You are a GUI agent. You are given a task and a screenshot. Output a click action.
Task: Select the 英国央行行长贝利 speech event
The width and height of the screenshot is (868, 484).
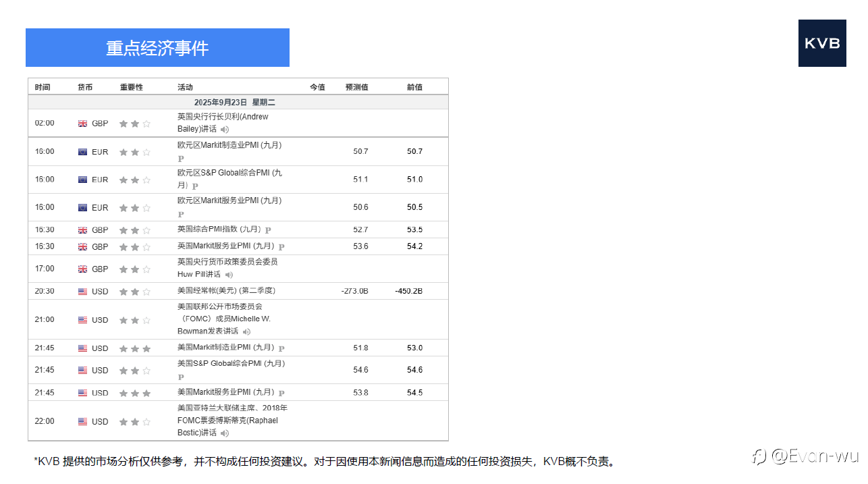pyautogui.click(x=223, y=123)
